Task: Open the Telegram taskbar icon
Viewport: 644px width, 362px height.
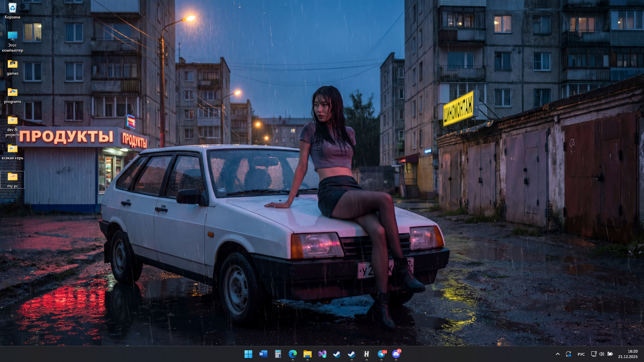Action: (382, 354)
